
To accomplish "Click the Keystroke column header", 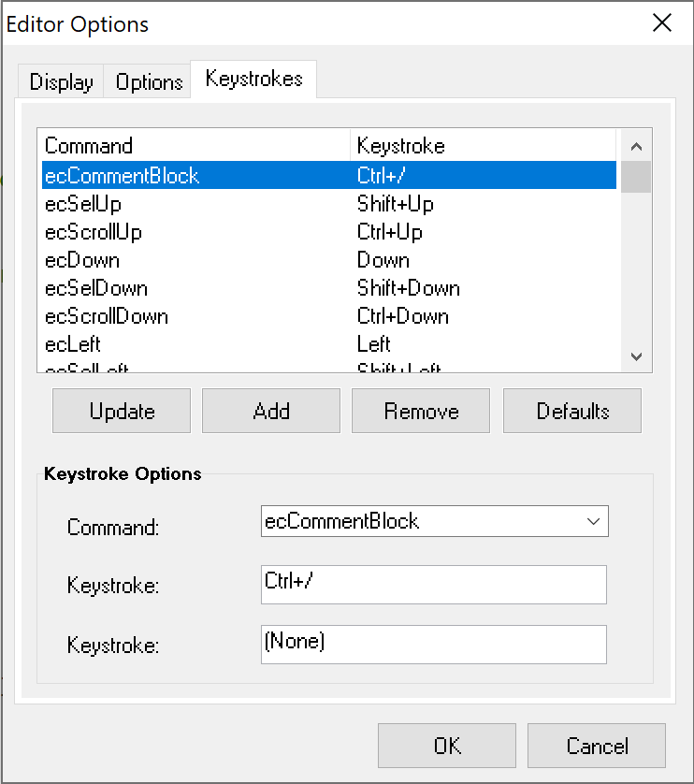I will (482, 146).
